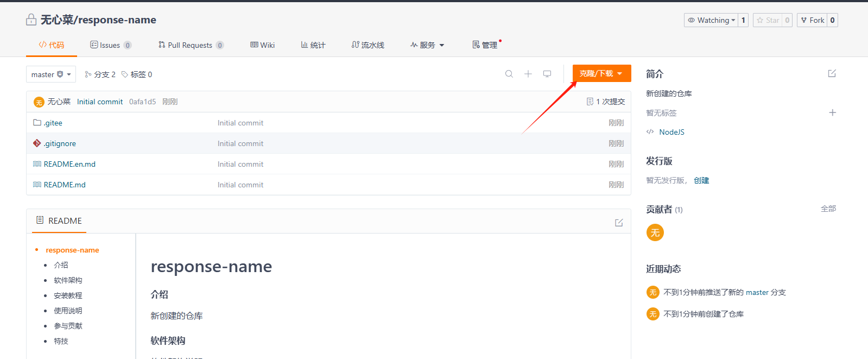Click the 1 次提交 commits link
Image resolution: width=868 pixels, height=359 pixels.
[606, 102]
